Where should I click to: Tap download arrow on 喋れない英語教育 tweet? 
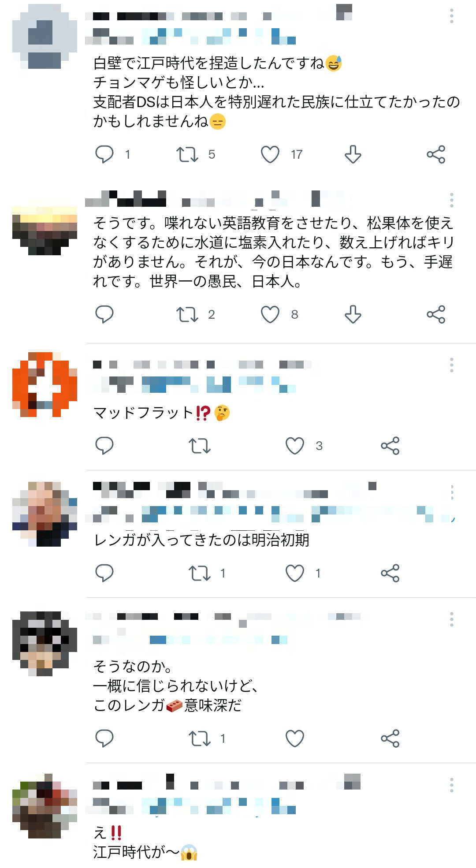click(353, 314)
